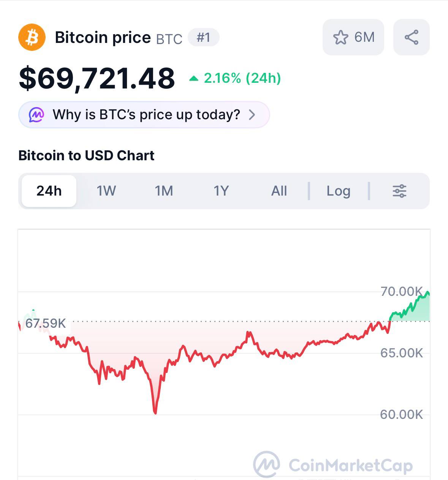448x480 pixels.
Task: Click the green area of price chart
Action: pos(418,312)
